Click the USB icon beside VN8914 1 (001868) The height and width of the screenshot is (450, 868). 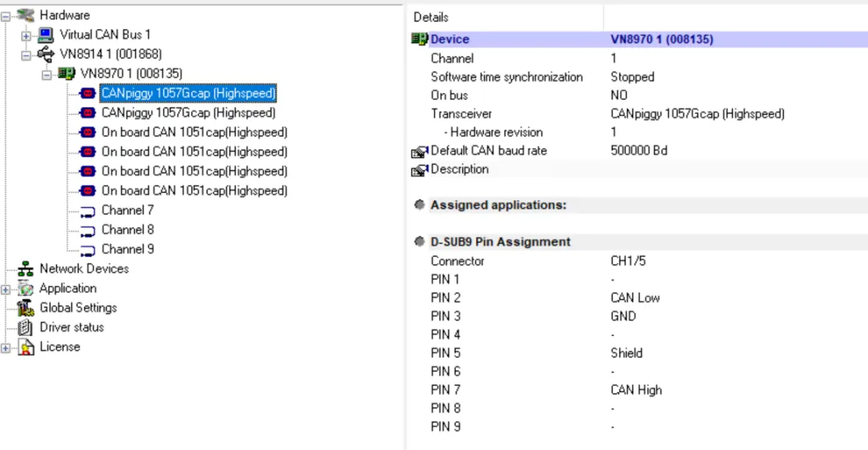click(x=46, y=55)
